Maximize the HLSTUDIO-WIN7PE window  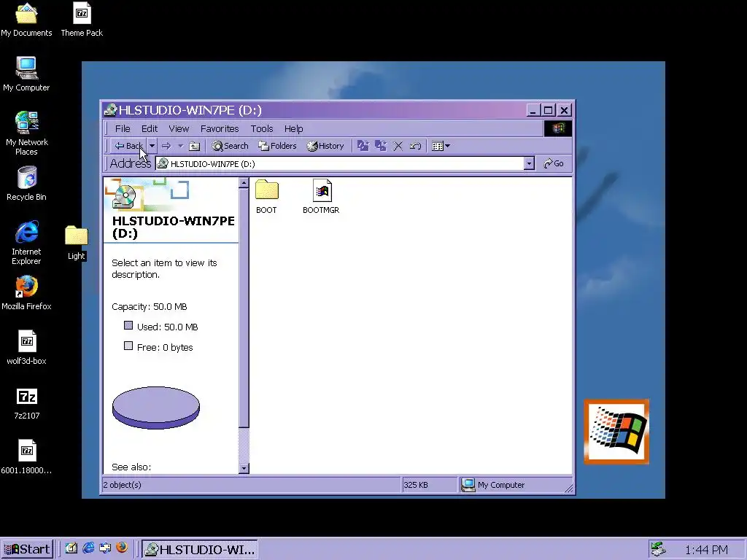(x=549, y=111)
